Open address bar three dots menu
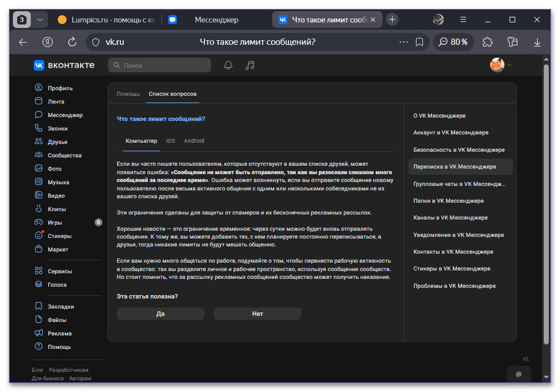560x392 pixels. 404,42
